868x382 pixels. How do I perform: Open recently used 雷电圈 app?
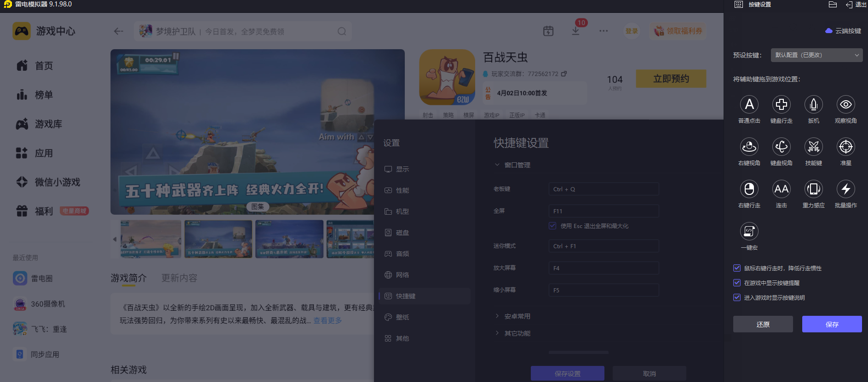[x=33, y=278]
